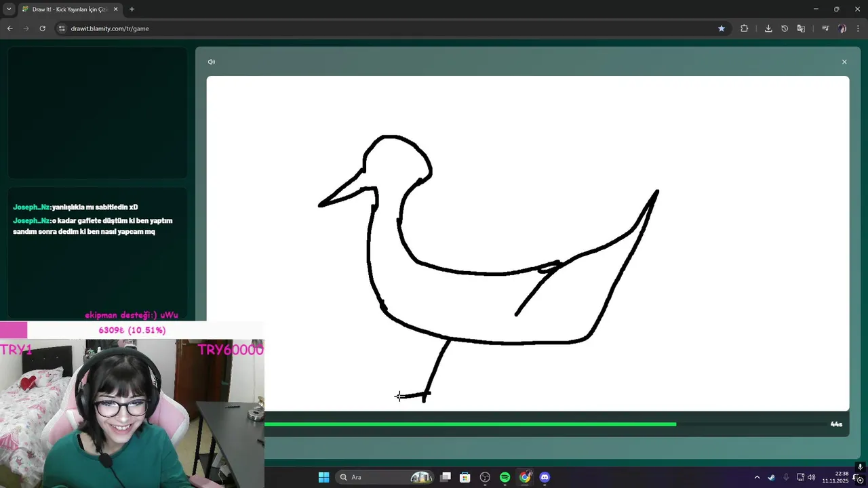Click chat message "yanlışlıkla mı sabitledin xD"

(95, 207)
